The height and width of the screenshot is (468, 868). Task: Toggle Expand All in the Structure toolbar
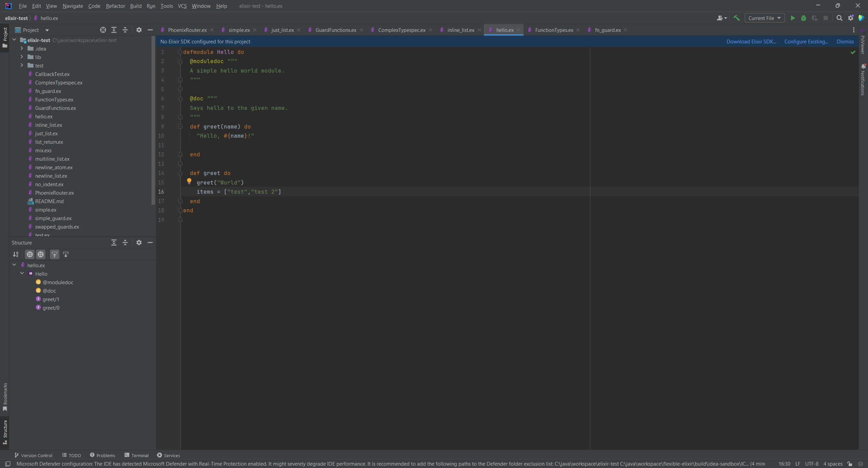pos(114,242)
